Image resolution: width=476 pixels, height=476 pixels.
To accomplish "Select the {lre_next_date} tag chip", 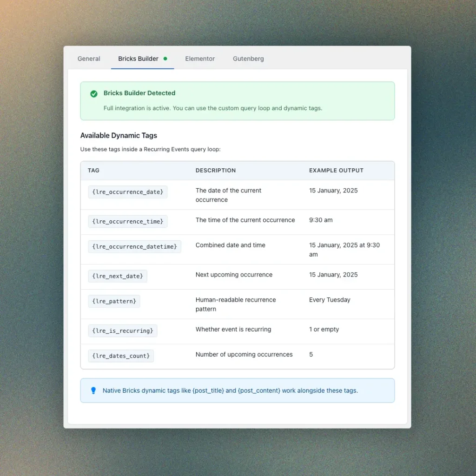I will (x=118, y=276).
